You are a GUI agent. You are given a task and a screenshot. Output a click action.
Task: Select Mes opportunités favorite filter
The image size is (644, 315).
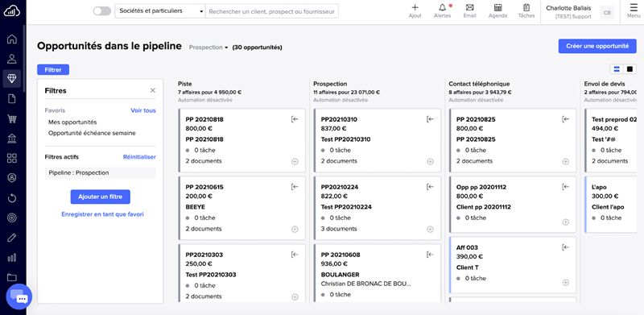[x=72, y=122]
